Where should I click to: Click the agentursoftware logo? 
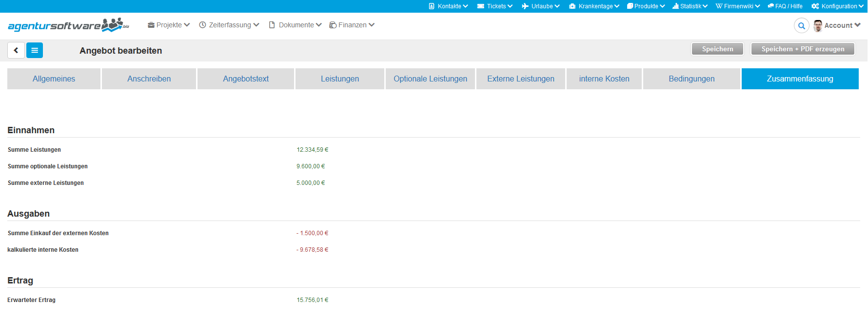(69, 25)
